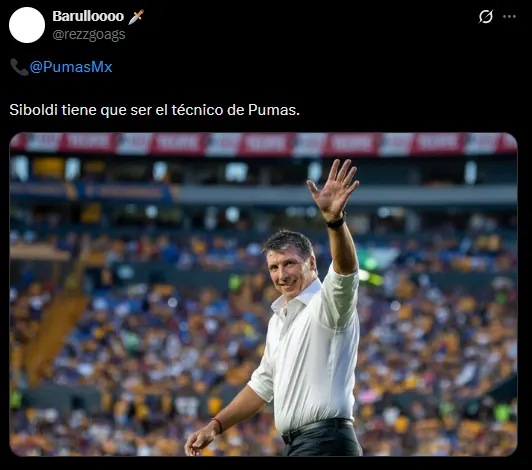Click the white circular profile avatar
Image resolution: width=532 pixels, height=470 pixels.
click(27, 25)
